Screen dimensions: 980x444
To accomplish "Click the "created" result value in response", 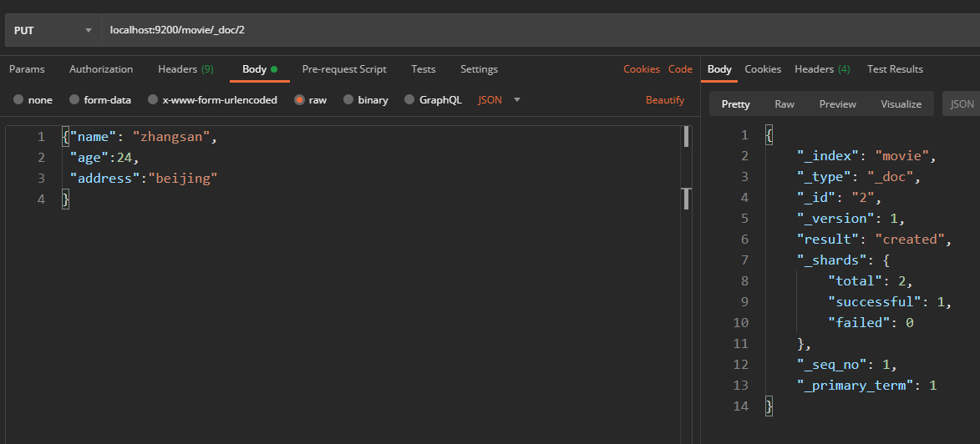I will tap(910, 240).
